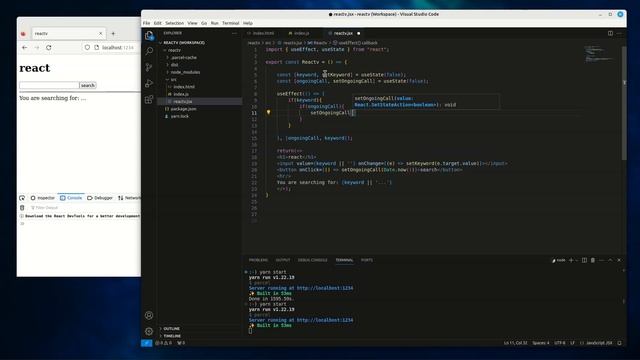Open editor More Actions ellipsis
This screenshot has height=360, width=640.
click(619, 33)
